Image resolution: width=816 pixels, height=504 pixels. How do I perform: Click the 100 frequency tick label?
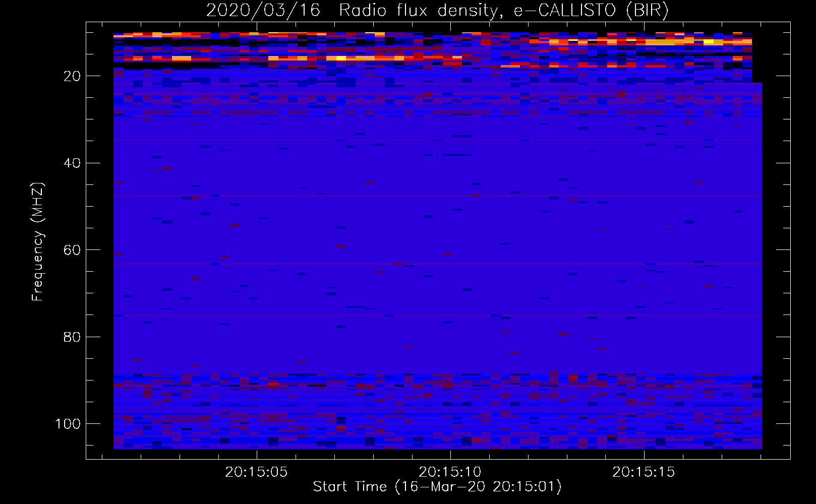(x=68, y=424)
